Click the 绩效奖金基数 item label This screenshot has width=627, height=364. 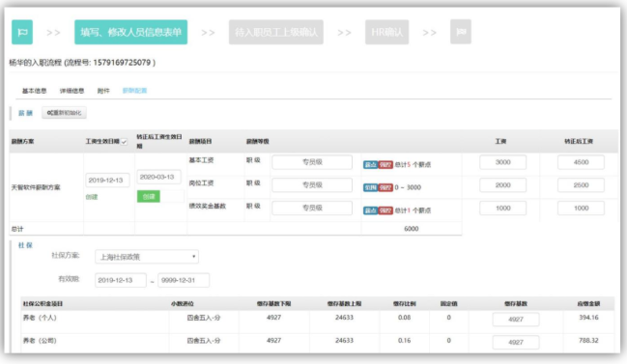pyautogui.click(x=208, y=207)
